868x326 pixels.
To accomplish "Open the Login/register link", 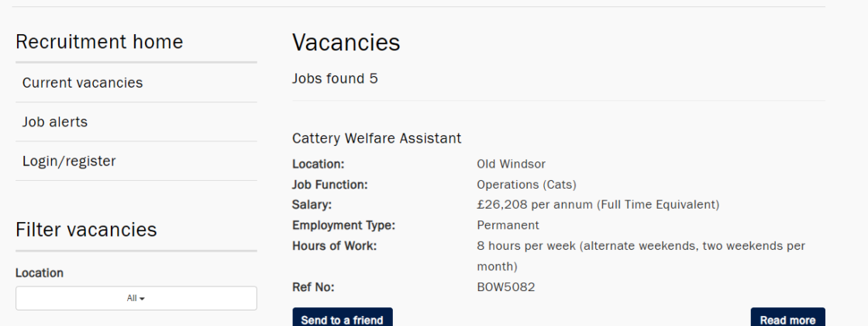I will coord(69,161).
